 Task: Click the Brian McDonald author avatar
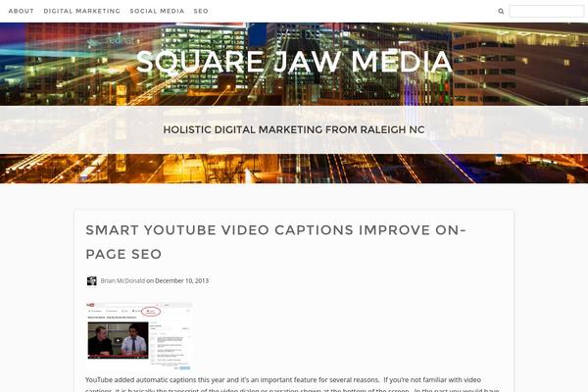coord(91,281)
